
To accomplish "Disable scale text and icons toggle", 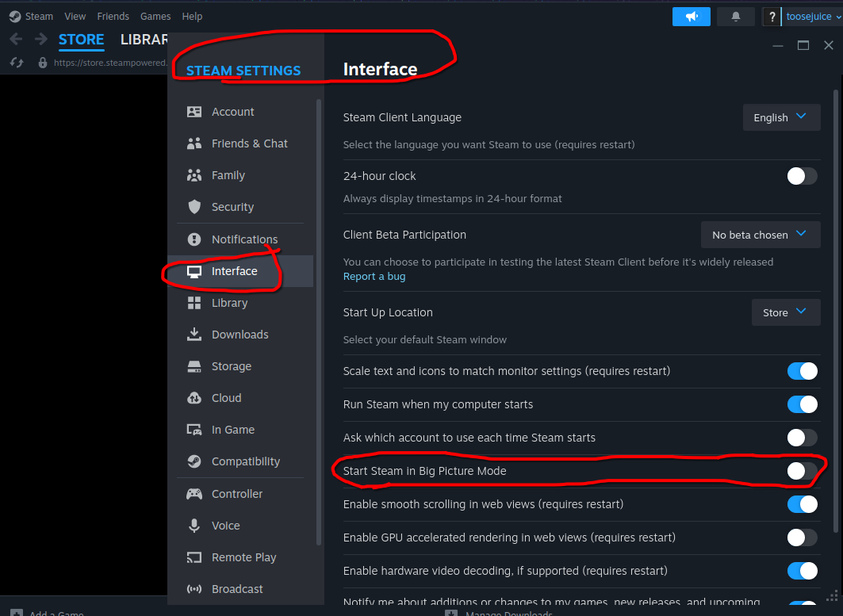I will 802,372.
